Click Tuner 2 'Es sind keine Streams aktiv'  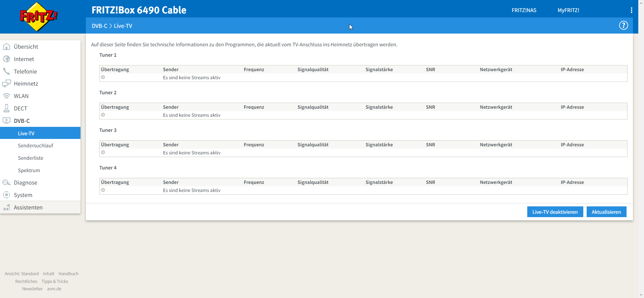(x=192, y=115)
